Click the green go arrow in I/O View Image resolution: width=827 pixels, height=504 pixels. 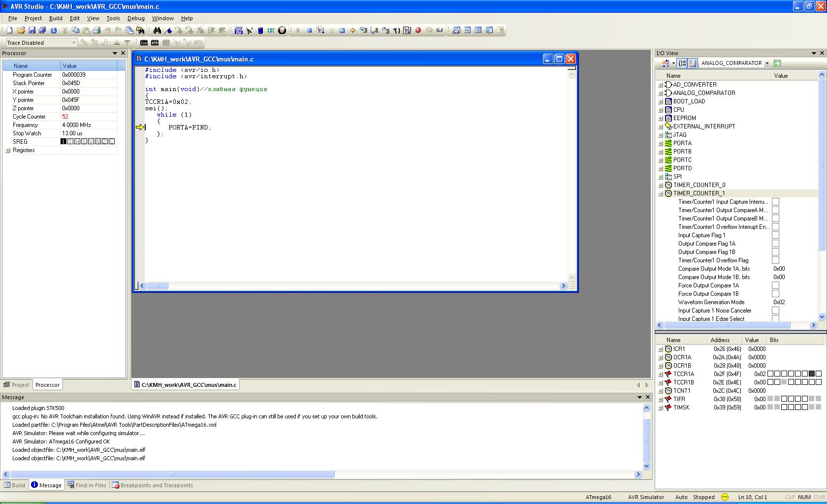click(777, 63)
